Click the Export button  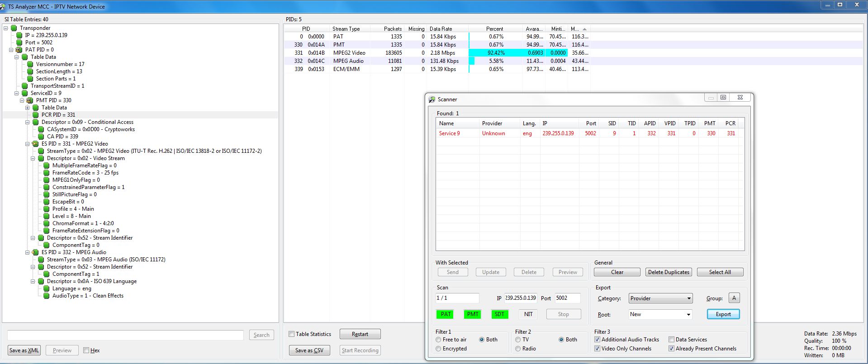tap(723, 314)
